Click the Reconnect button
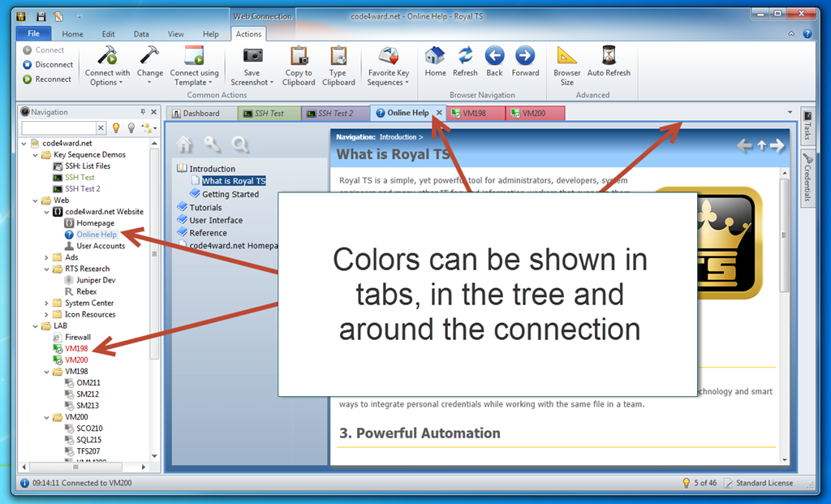The image size is (831, 504). point(47,78)
